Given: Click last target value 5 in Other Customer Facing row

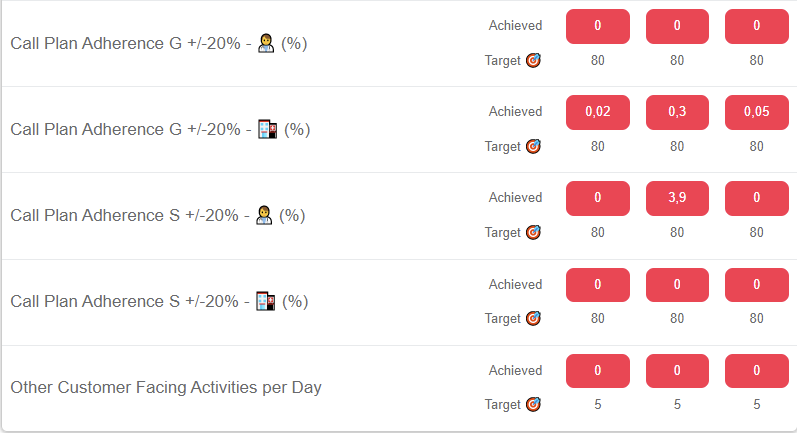Looking at the screenshot, I should (756, 404).
